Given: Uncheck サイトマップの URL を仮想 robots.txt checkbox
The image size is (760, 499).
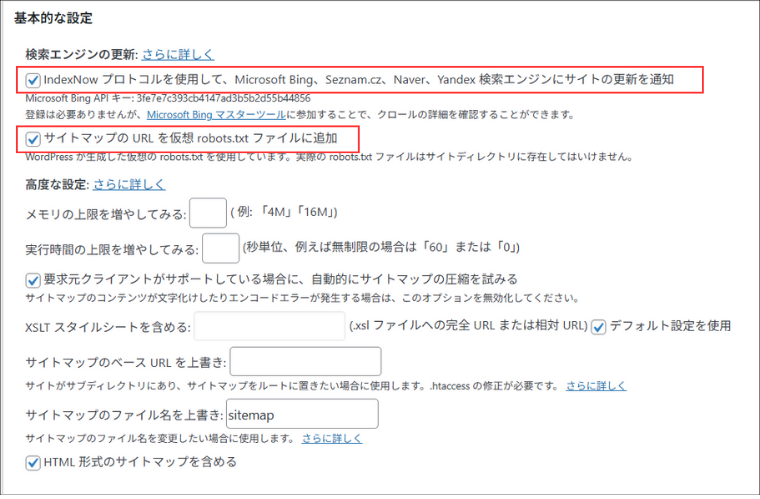Looking at the screenshot, I should 33,139.
